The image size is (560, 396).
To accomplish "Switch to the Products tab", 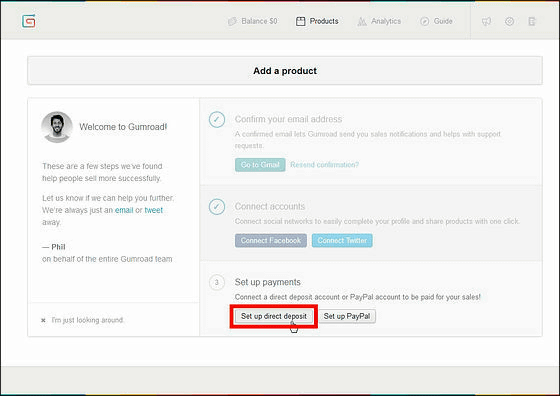I will (x=317, y=21).
